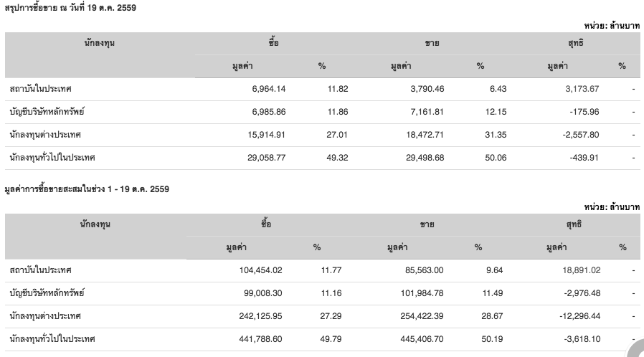Click the second table's สุทธิ header
The image size is (644, 357).
coord(574,224)
